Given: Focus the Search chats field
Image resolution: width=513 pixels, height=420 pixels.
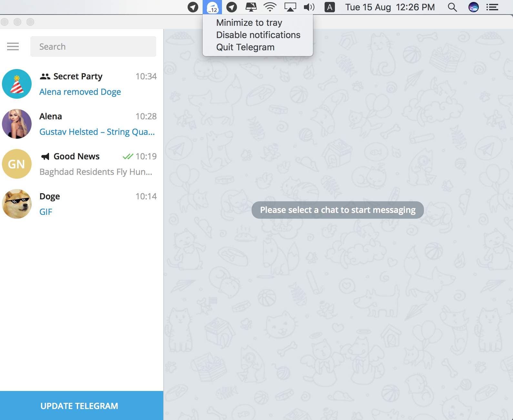Looking at the screenshot, I should click(x=93, y=46).
